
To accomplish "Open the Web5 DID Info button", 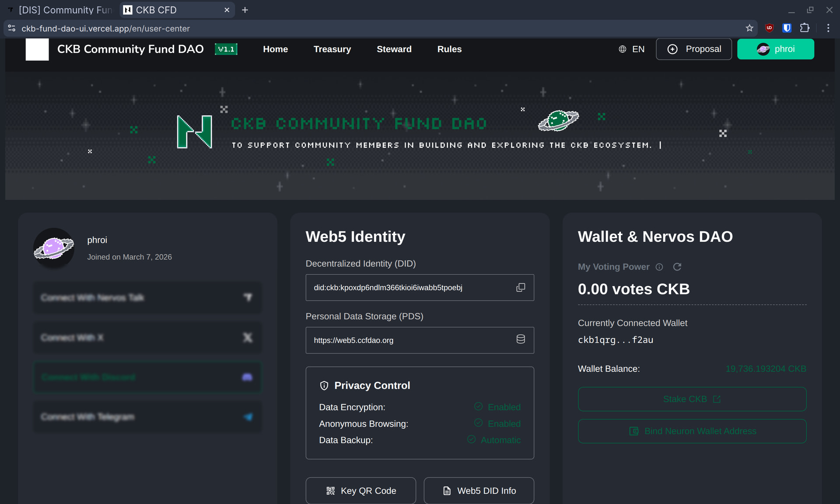I will coord(479,490).
